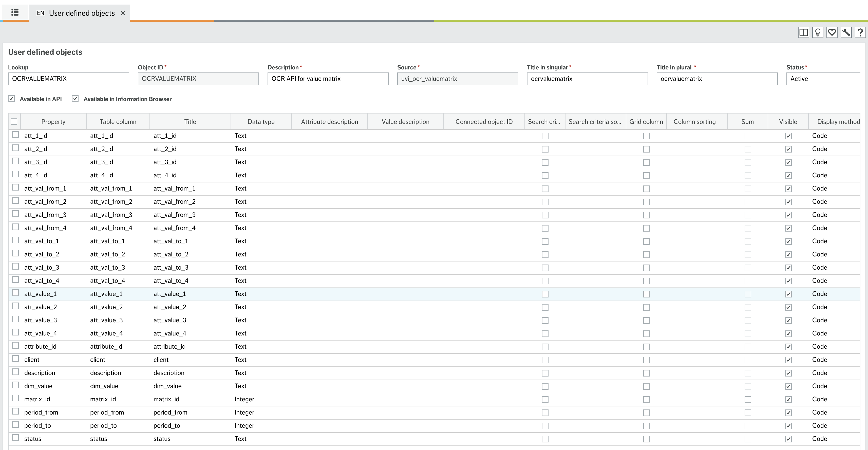Toggle the split view layout icon

pyautogui.click(x=804, y=32)
